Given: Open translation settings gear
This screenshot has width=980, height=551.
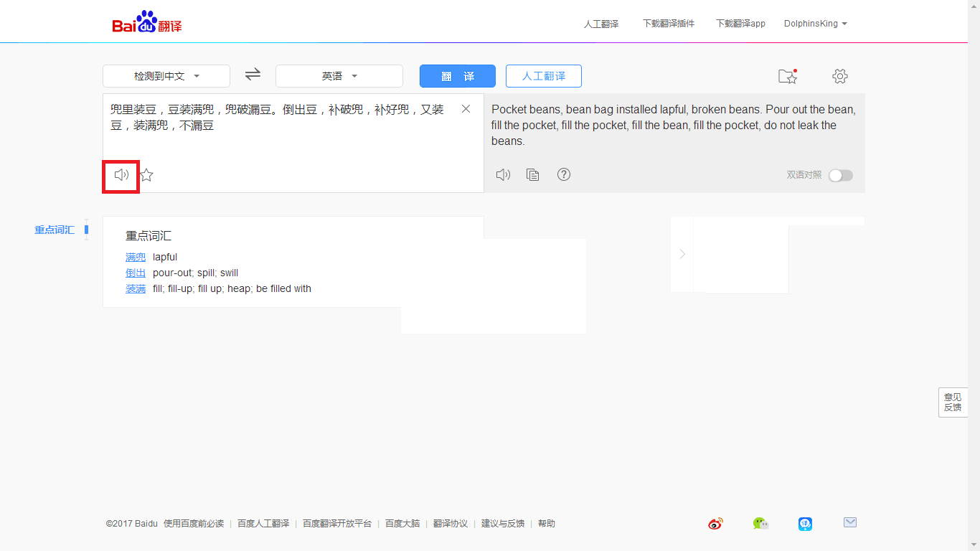Looking at the screenshot, I should tap(840, 76).
